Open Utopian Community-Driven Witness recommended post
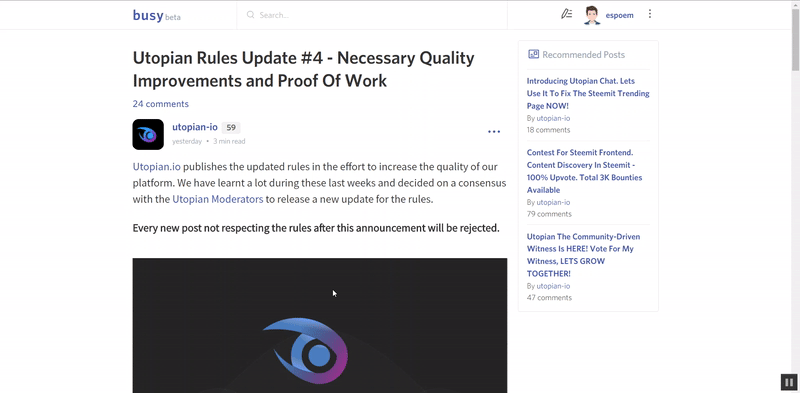 click(x=583, y=255)
